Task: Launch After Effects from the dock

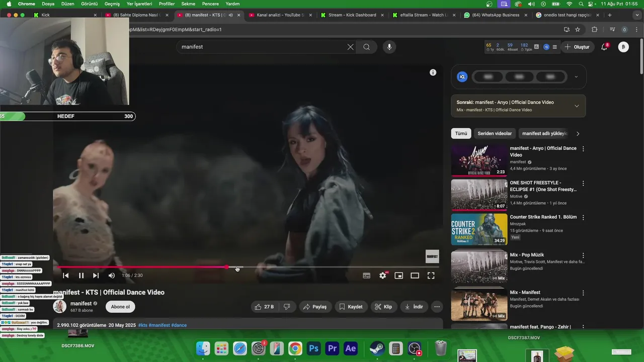Action: tap(350, 348)
